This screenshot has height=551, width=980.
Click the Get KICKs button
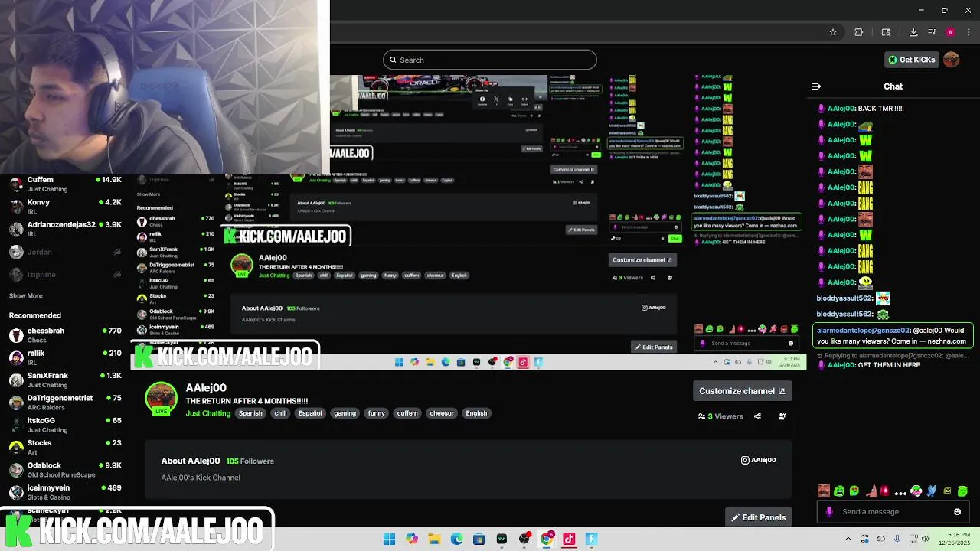[911, 60]
